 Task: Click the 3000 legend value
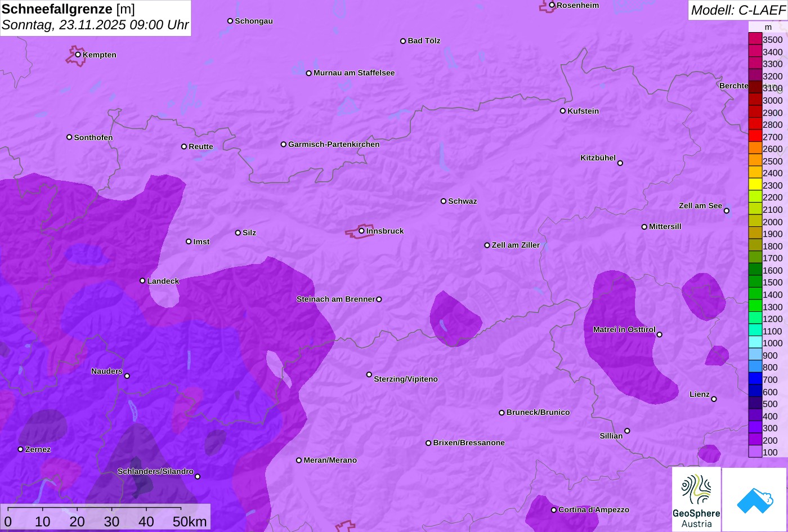click(773, 100)
